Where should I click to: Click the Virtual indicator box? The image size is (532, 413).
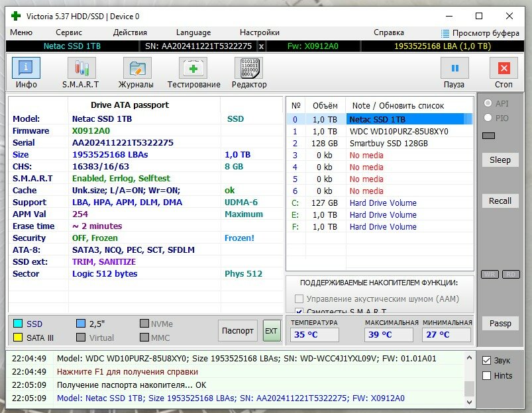(x=81, y=338)
